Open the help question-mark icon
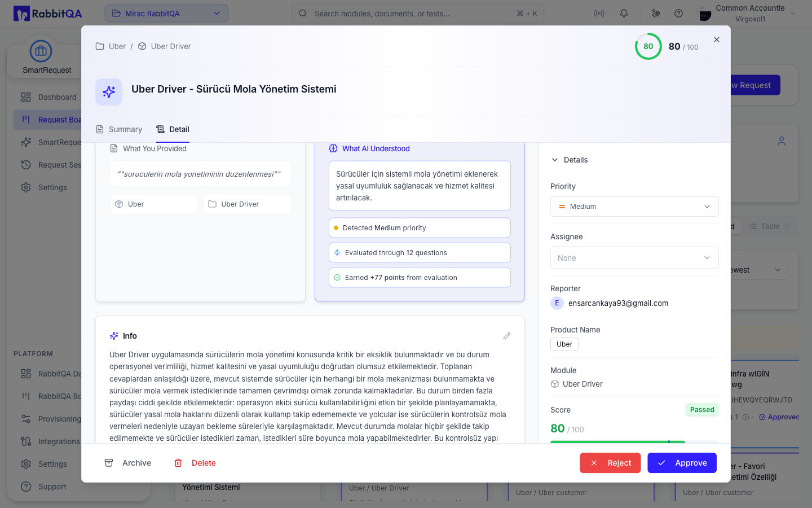Screen dimensions: 812x508 [x=679, y=14]
